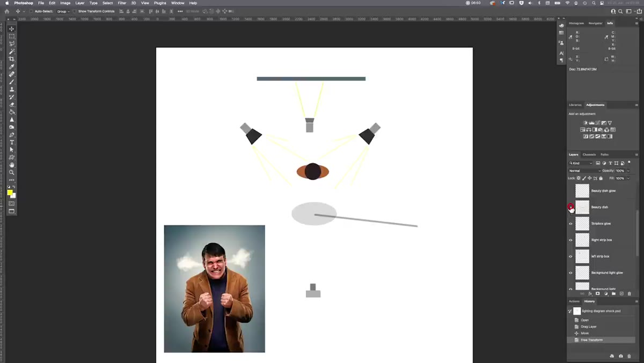
Task: Open the layer Opacity dropdown arrow
Action: tap(628, 171)
